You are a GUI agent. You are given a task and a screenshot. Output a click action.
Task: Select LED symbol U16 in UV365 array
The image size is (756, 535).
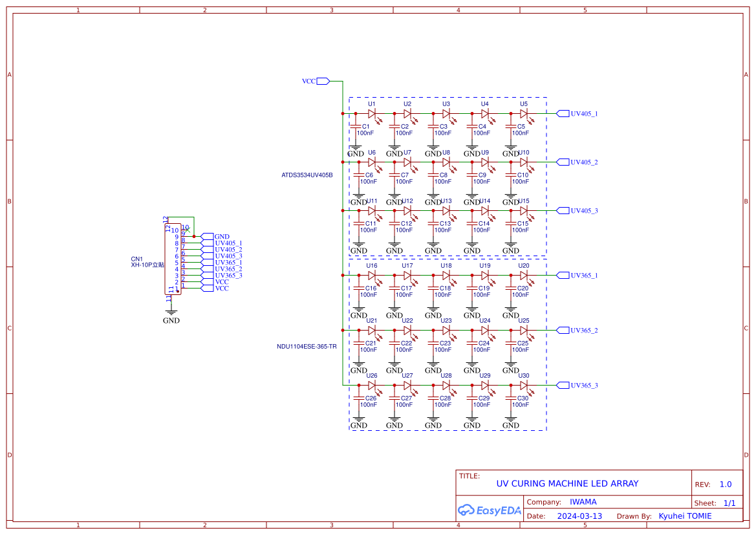372,276
